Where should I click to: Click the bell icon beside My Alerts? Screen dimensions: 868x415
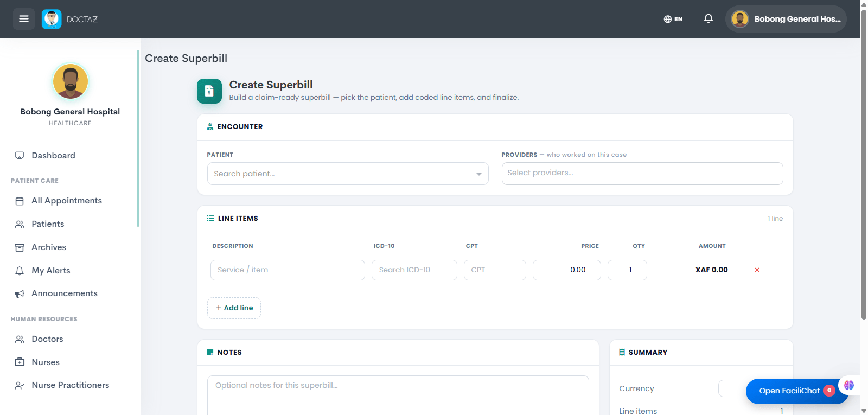tap(20, 271)
